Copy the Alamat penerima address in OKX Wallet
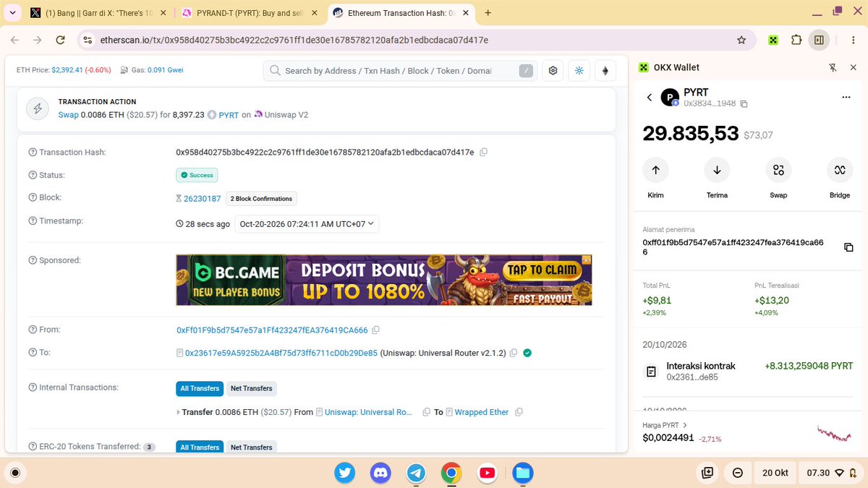Viewport: 868px width, 488px height. tap(848, 247)
